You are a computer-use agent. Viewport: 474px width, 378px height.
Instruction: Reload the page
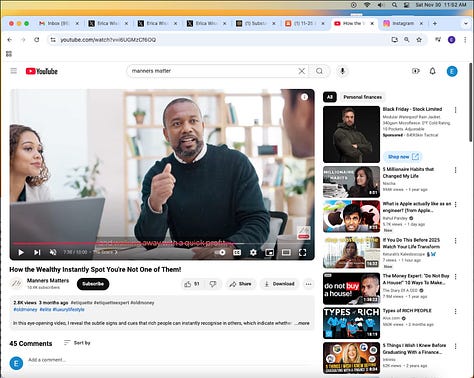coord(37,40)
